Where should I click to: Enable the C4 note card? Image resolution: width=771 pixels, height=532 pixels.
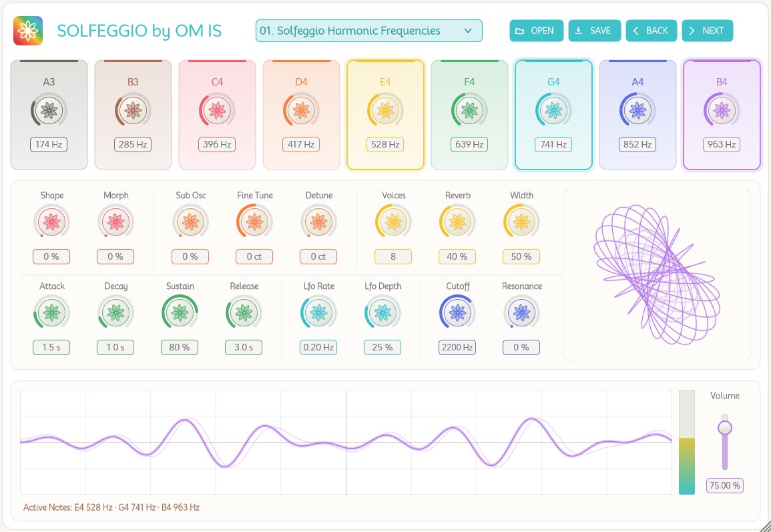tap(218, 115)
